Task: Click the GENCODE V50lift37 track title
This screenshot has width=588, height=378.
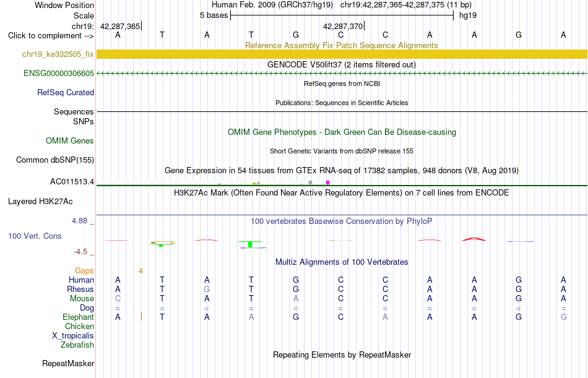Action: (341, 64)
